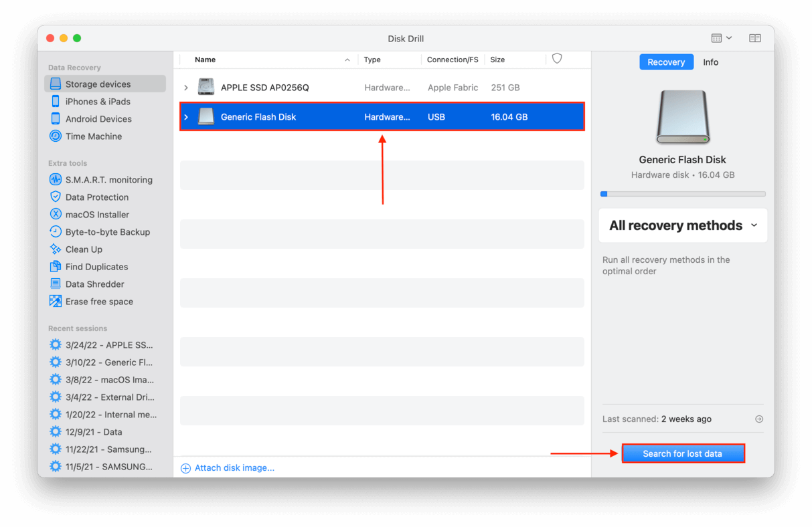
Task: Click gear icon for 3/8/22 macOS Image session
Action: 56,380
